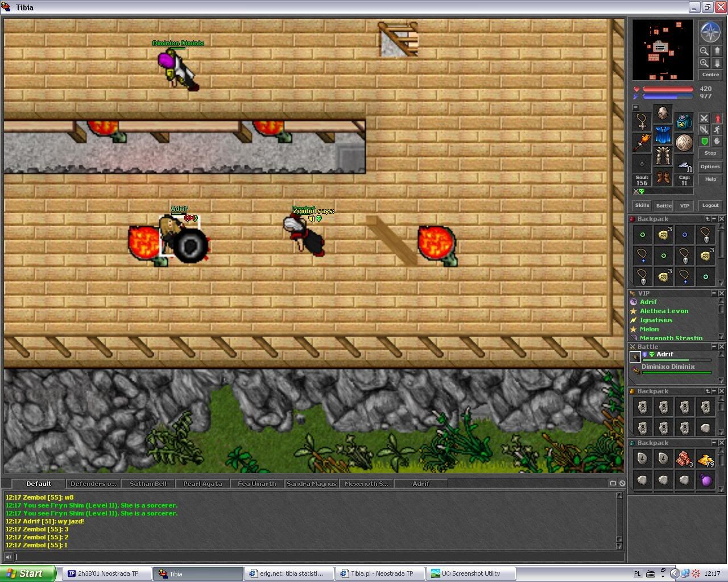Toggle chase opponent mode (running figure)

717,130
